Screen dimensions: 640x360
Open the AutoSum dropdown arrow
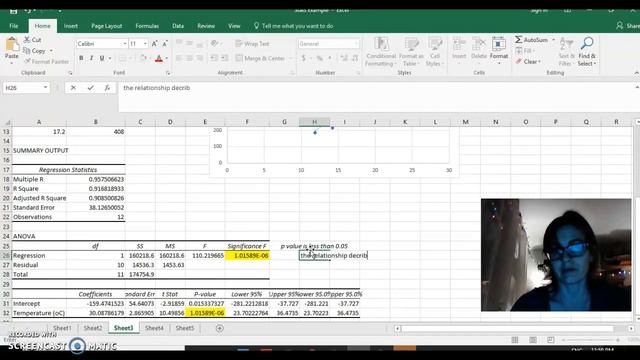pos(553,40)
